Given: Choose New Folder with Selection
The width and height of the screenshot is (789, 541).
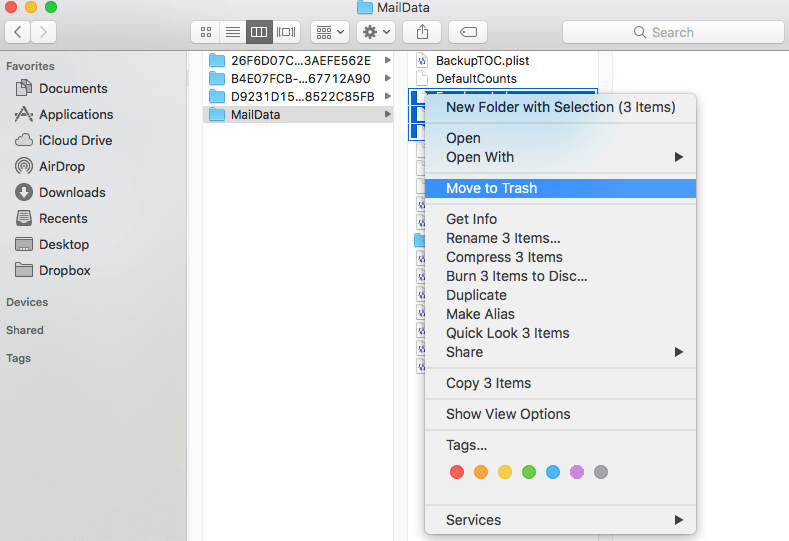Looking at the screenshot, I should tap(560, 107).
